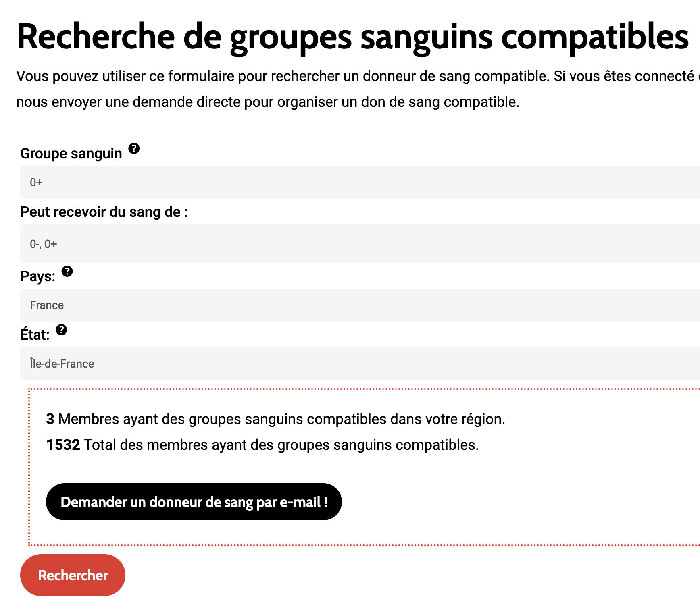The height and width of the screenshot is (615, 700).
Task: Click help icon beside Groupe sanguin label
Action: click(x=134, y=148)
